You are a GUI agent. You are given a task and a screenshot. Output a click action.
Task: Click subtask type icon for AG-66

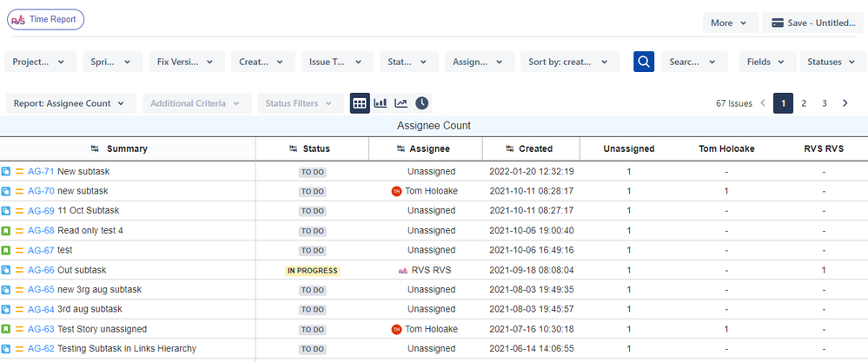pyautogui.click(x=6, y=270)
